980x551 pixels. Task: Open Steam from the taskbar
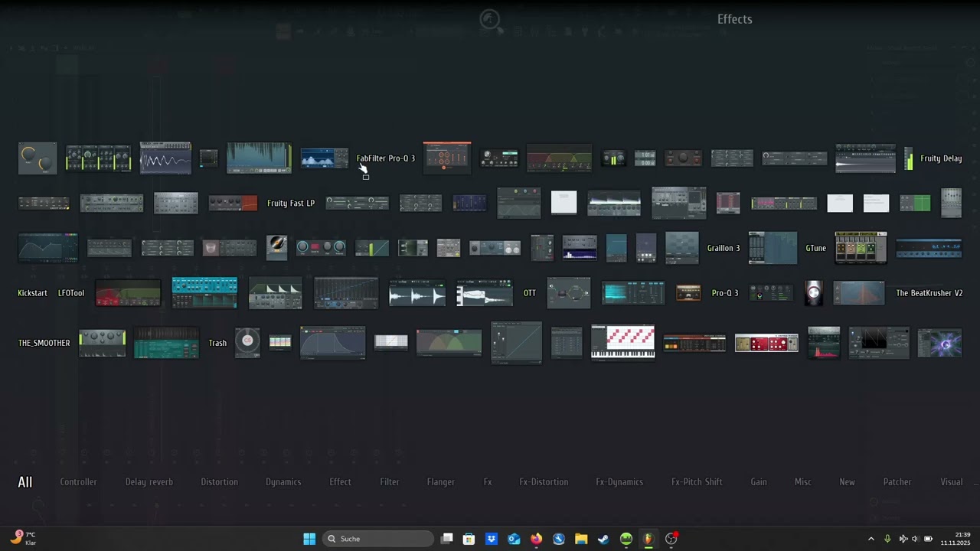603,539
